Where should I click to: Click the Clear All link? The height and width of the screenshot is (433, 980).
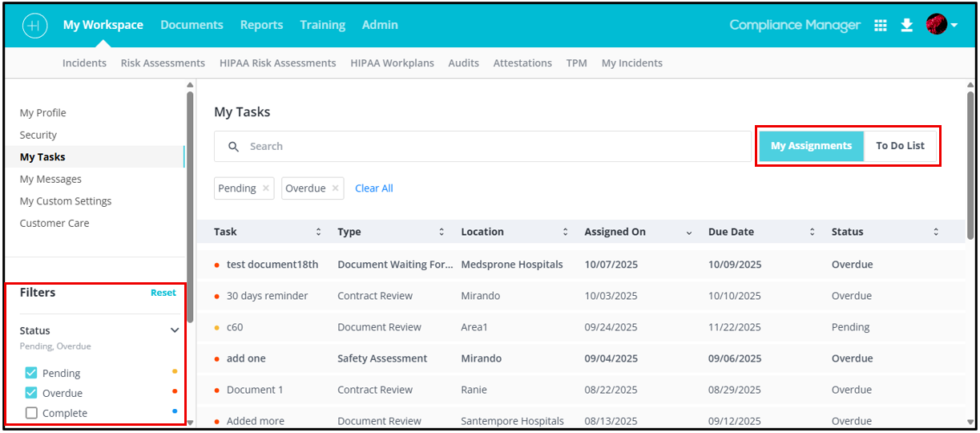point(374,188)
